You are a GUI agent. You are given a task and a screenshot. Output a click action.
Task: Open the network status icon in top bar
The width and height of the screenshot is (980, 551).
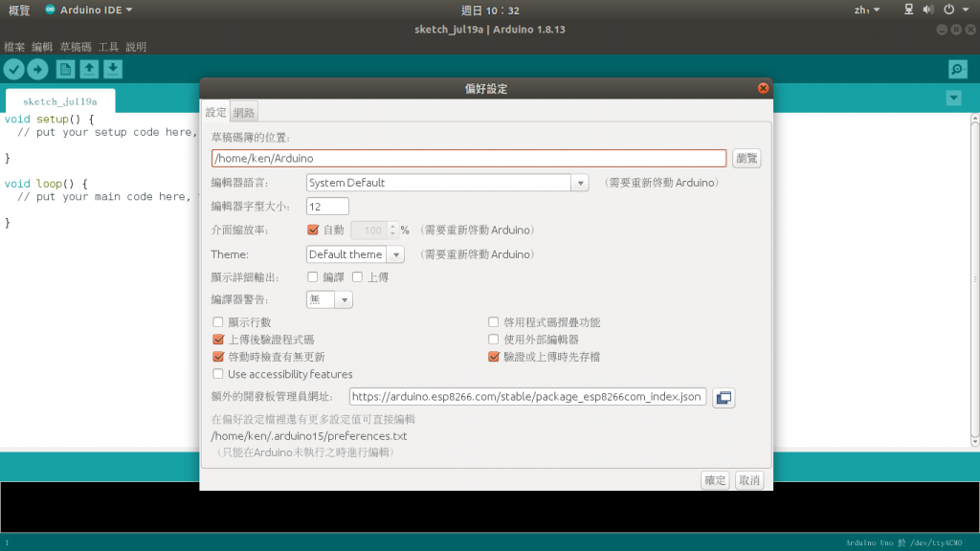pyautogui.click(x=909, y=10)
